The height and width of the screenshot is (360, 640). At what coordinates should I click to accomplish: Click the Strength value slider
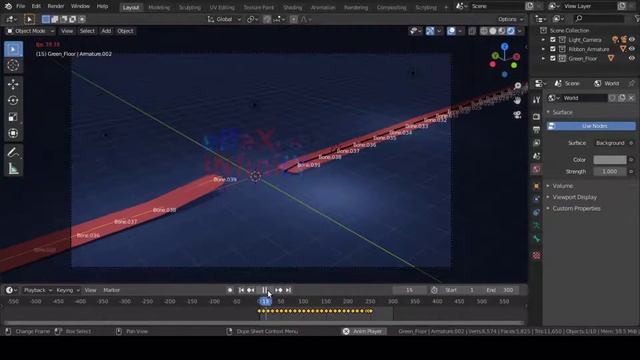pos(610,172)
